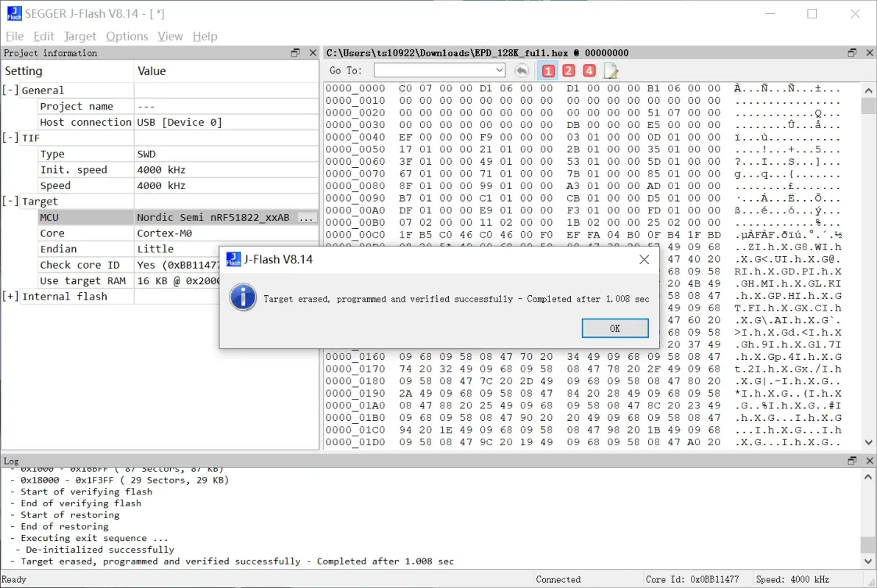Close the hex data file panel
Screen dimensions: 877x588
click(869, 52)
